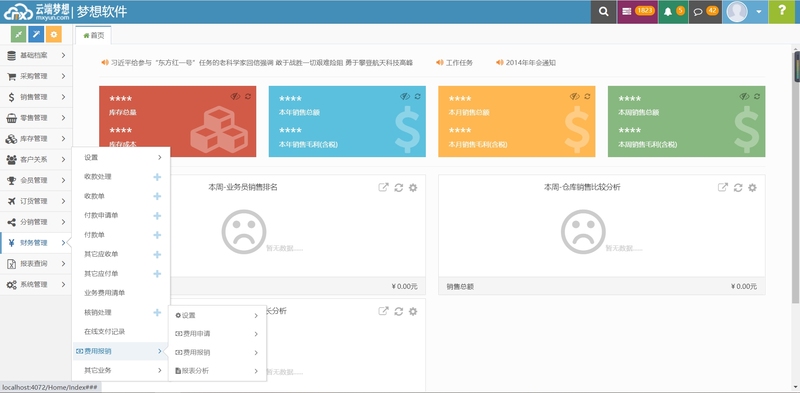This screenshot has width=800, height=393.
Task: Refresh the 本周-业务员销售排名 panel
Action: pos(398,188)
